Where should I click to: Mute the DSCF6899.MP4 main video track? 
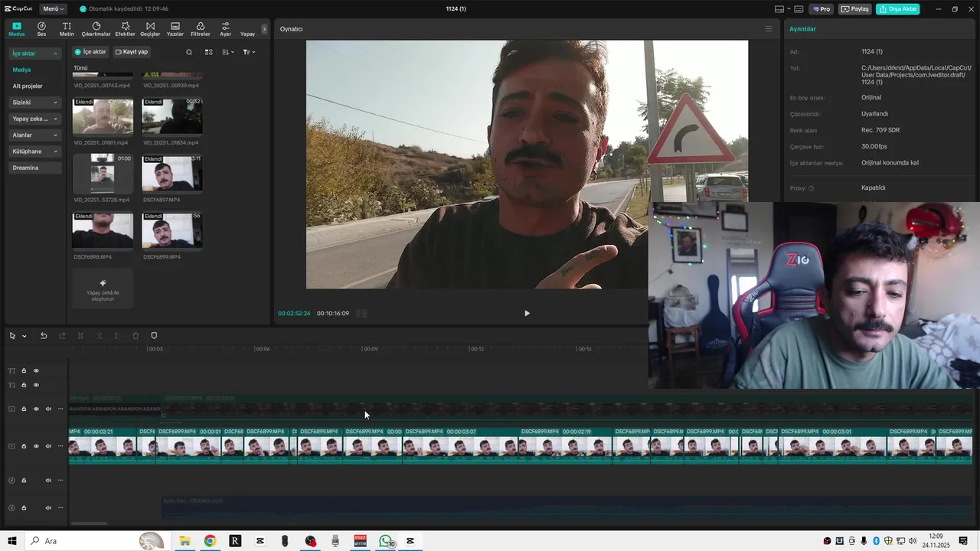48,446
